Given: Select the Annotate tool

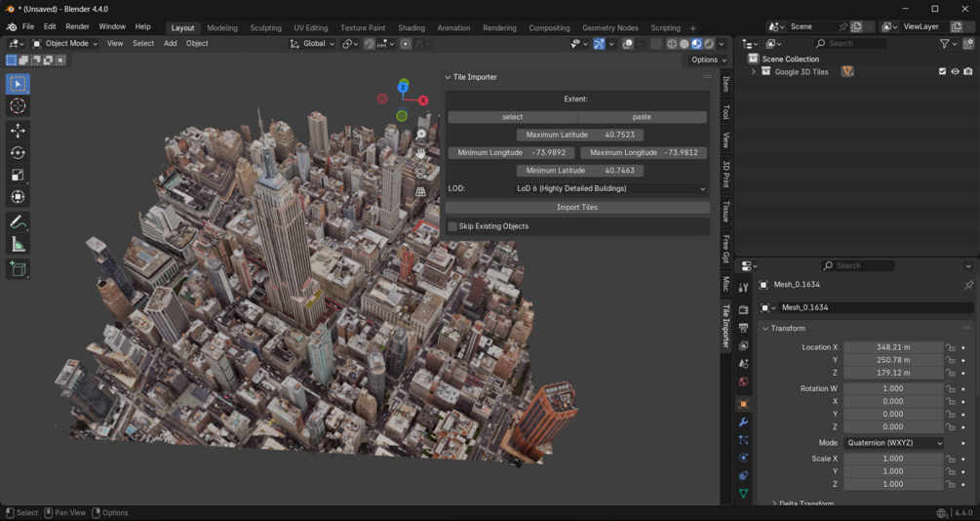Looking at the screenshot, I should (x=18, y=221).
